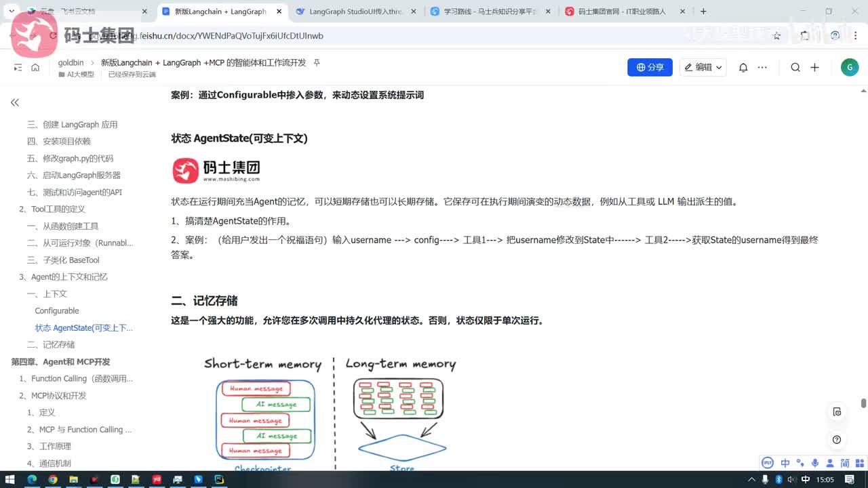This screenshot has width=868, height=488.
Task: Click the system clock showing 15:05
Action: tap(825, 479)
